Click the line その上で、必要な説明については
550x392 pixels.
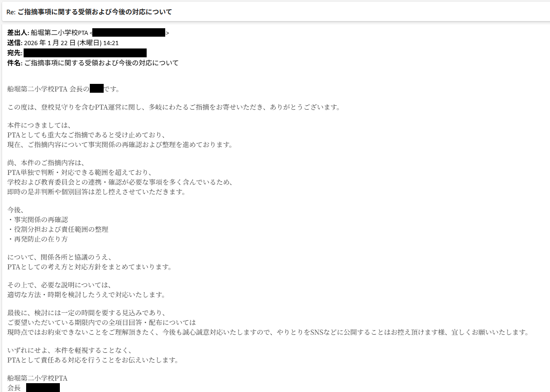click(59, 285)
